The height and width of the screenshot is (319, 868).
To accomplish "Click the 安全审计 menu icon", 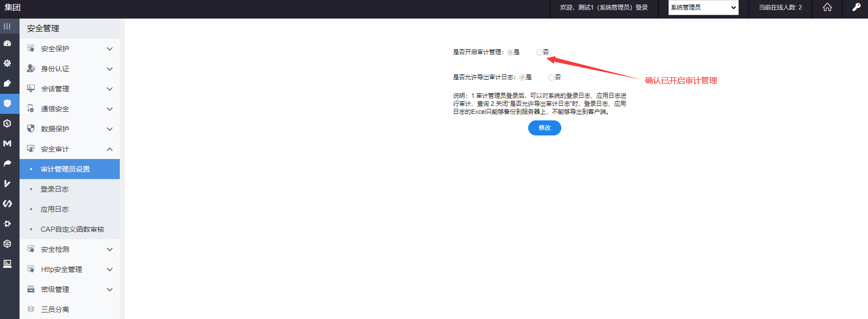I will click(x=31, y=148).
